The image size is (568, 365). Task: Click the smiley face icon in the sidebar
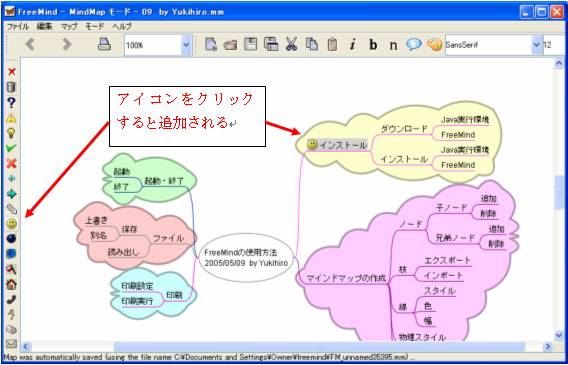[12, 224]
